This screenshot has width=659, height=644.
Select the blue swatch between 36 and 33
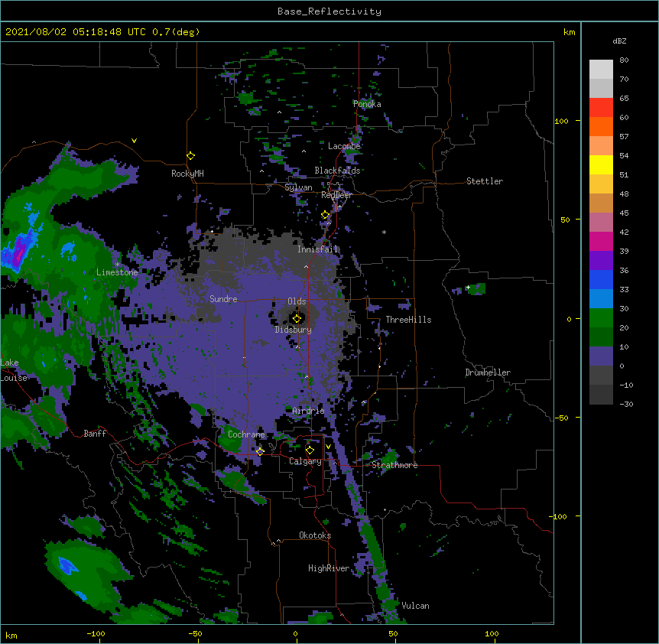coord(601,279)
